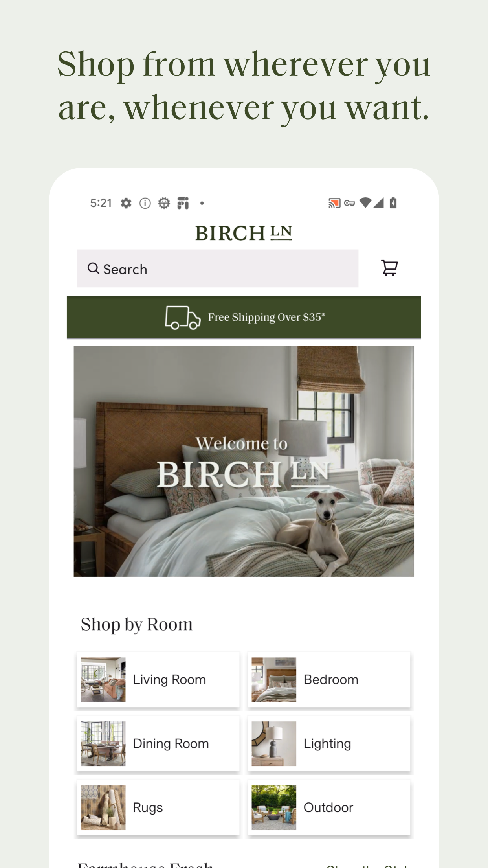The height and width of the screenshot is (868, 488).
Task: Open the Bedroom category
Action: click(x=329, y=680)
